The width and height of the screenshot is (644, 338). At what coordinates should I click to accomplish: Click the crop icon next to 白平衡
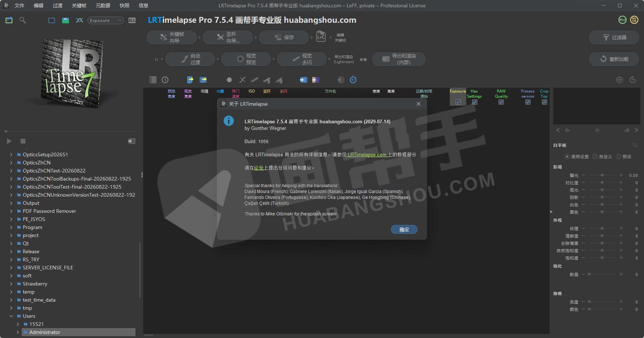click(x=635, y=145)
